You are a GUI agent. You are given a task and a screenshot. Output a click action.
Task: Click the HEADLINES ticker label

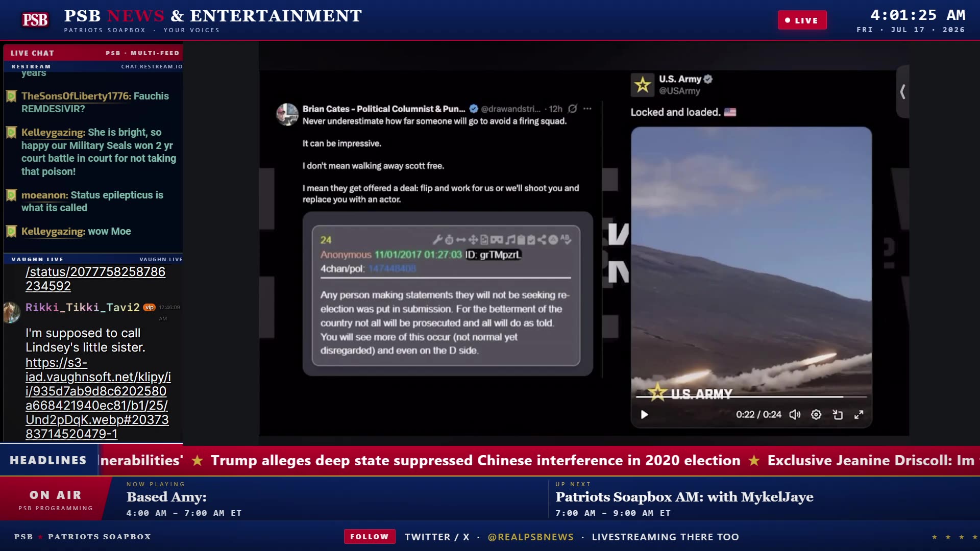coord(48,460)
